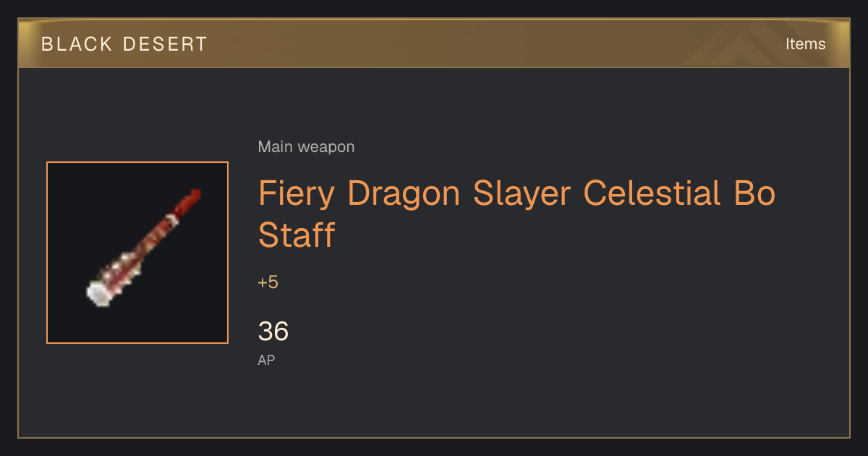868x456 pixels.
Task: Click the orange-bordered item thumbnail frame
Action: click(x=137, y=253)
